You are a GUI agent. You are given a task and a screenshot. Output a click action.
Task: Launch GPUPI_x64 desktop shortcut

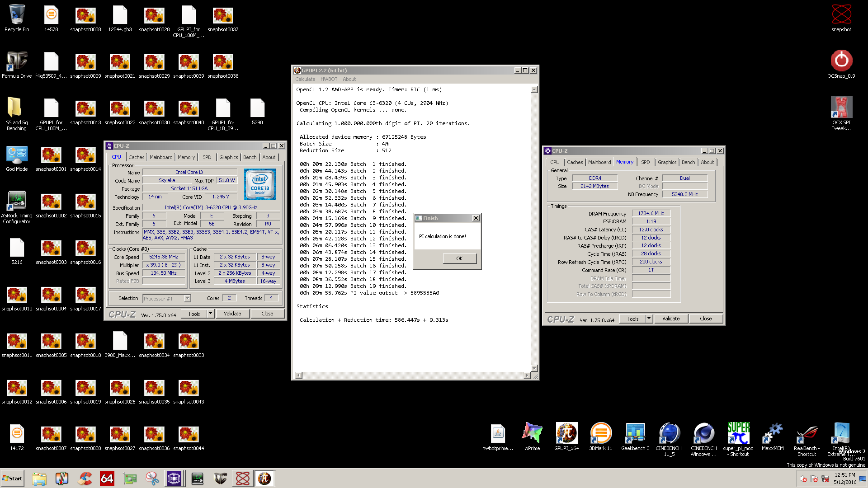point(566,437)
